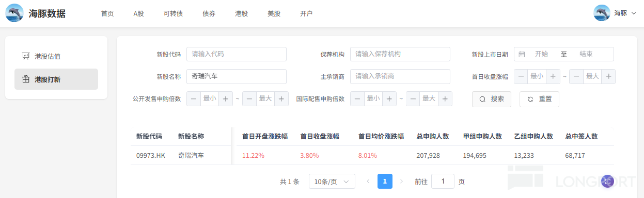
Task: Switch to the 港股 section
Action: pyautogui.click(x=241, y=14)
